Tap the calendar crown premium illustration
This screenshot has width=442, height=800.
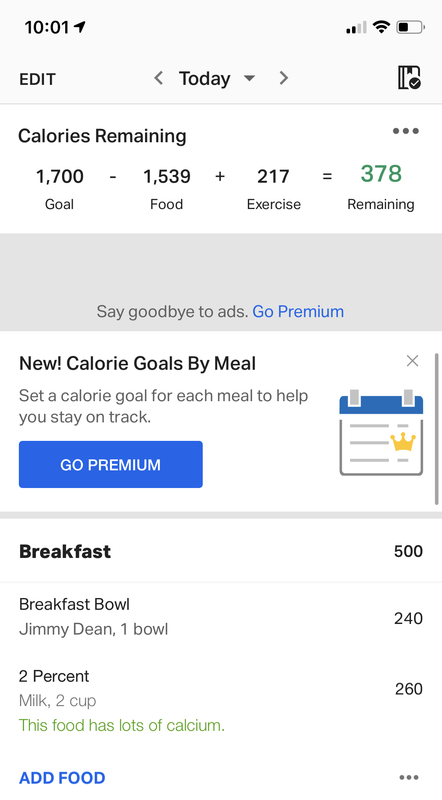point(381,432)
